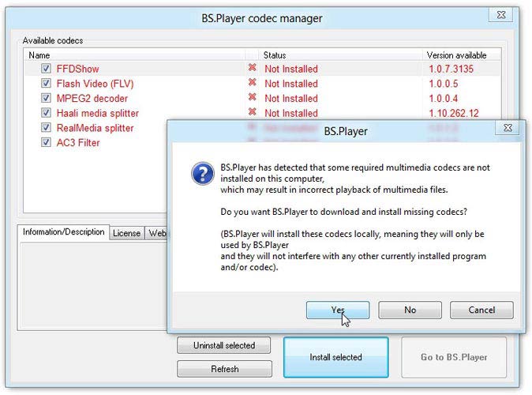The image size is (532, 395).
Task: Click the Uninstall selected button
Action: click(x=224, y=345)
